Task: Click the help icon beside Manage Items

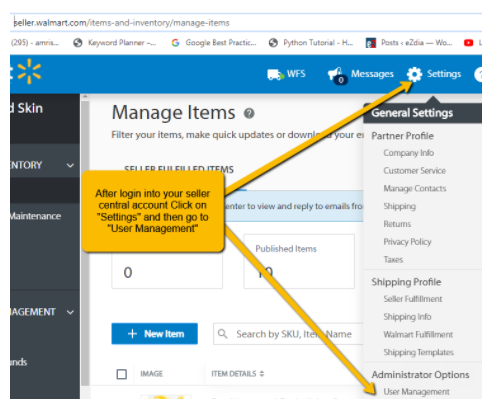Action: (249, 113)
